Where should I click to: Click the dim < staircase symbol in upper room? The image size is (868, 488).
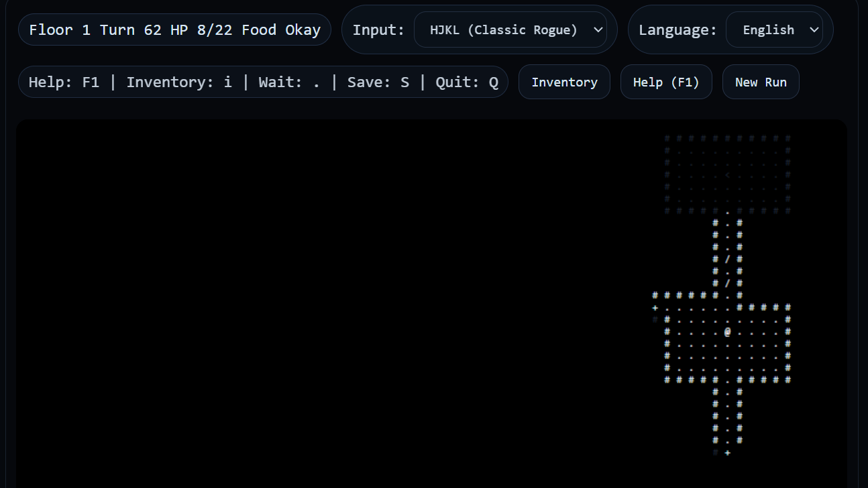(x=727, y=175)
